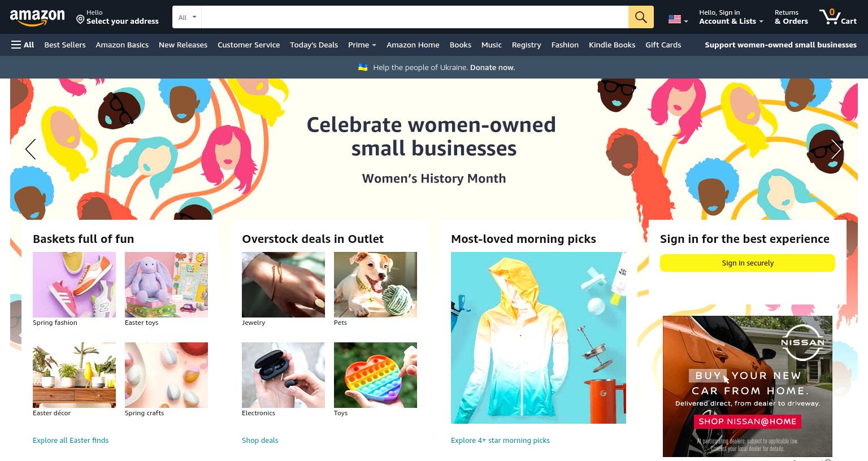Open Explore all Easter finds link
This screenshot has width=868, height=461.
(71, 440)
